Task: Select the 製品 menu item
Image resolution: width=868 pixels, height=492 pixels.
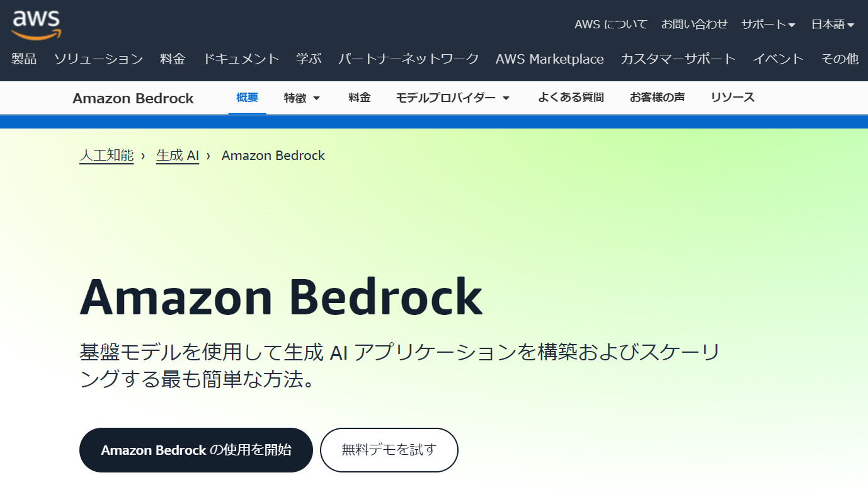Action: (x=23, y=59)
